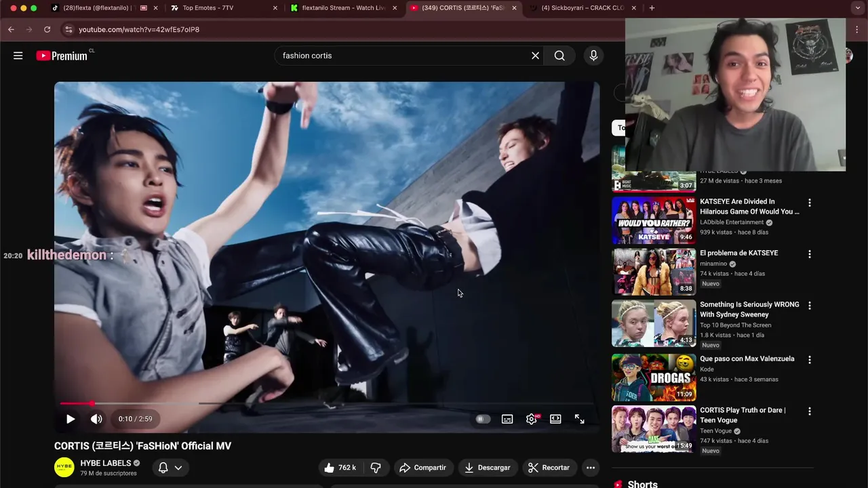Open options menu for El problema de KATSEYE
This screenshot has height=488, width=868.
point(809,254)
